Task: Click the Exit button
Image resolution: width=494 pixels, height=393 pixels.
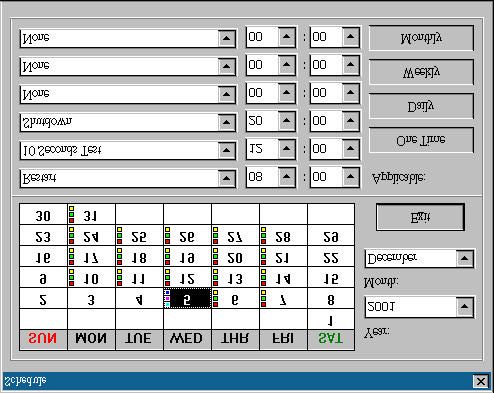Action: pos(420,217)
